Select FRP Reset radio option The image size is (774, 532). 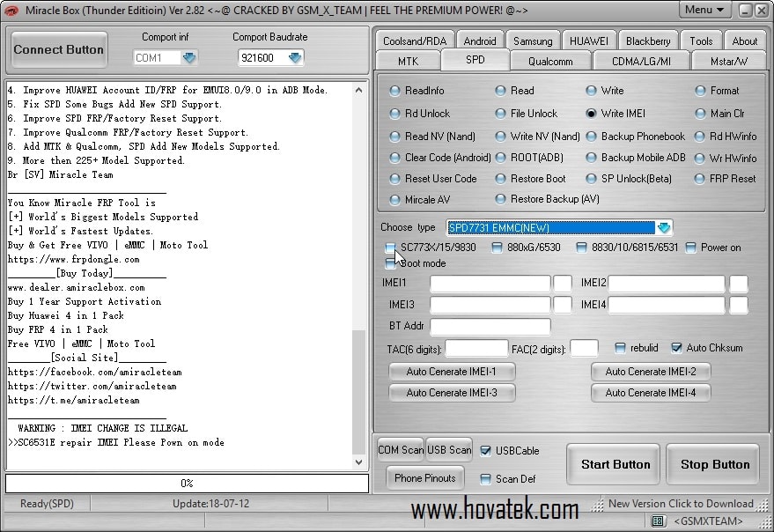point(700,179)
